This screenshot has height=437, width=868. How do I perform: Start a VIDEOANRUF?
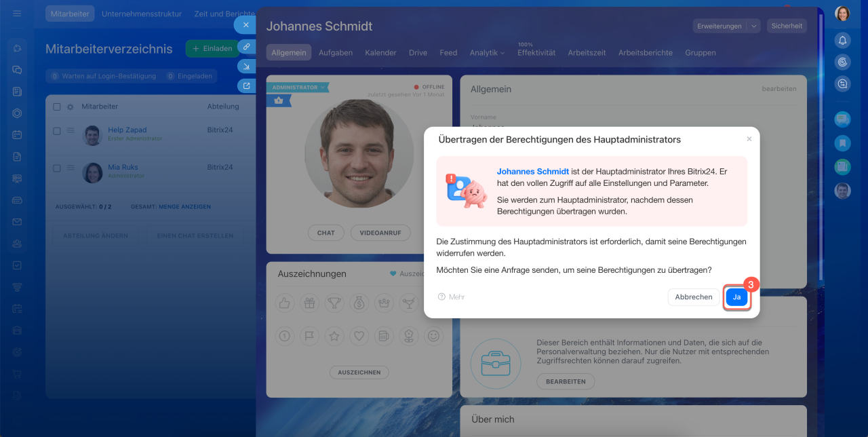click(380, 233)
